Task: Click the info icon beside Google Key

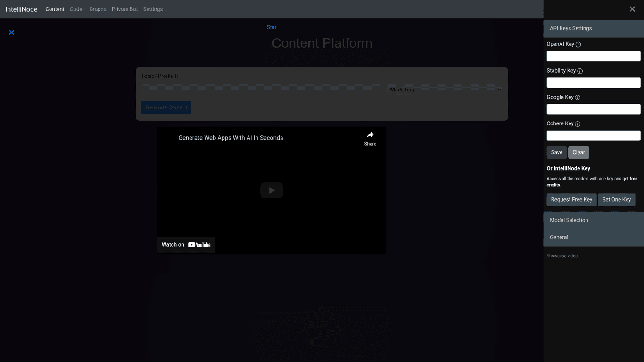Action: point(578,98)
